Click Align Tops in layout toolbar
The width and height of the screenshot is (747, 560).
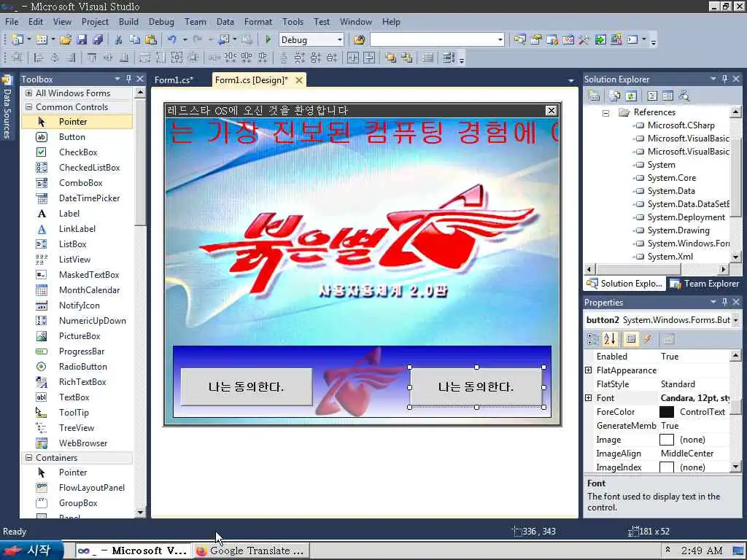92,58
